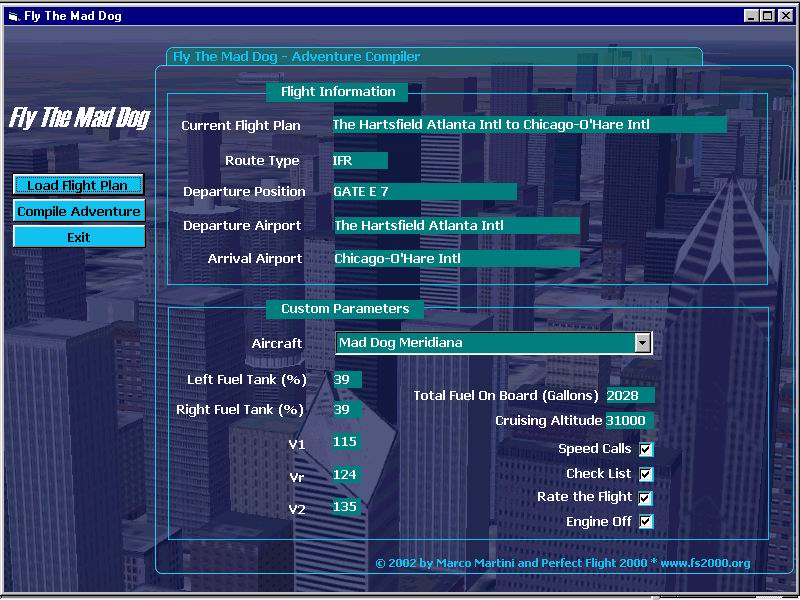Click the Exit button

pyautogui.click(x=79, y=237)
